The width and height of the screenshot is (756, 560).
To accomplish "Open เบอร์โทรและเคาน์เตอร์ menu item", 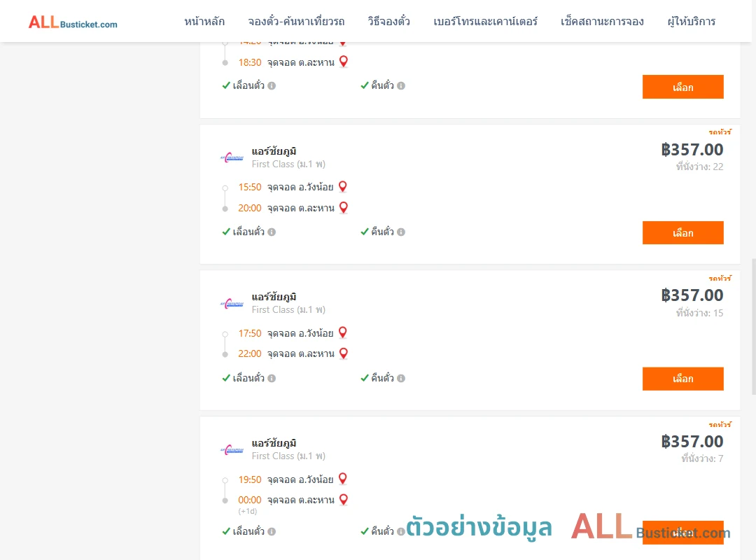I will pyautogui.click(x=486, y=22).
